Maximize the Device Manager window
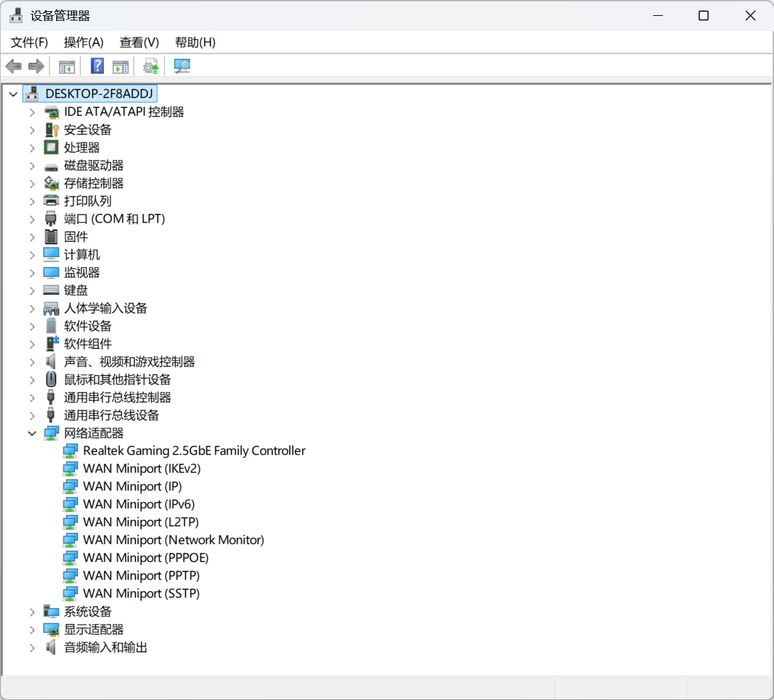 [703, 16]
